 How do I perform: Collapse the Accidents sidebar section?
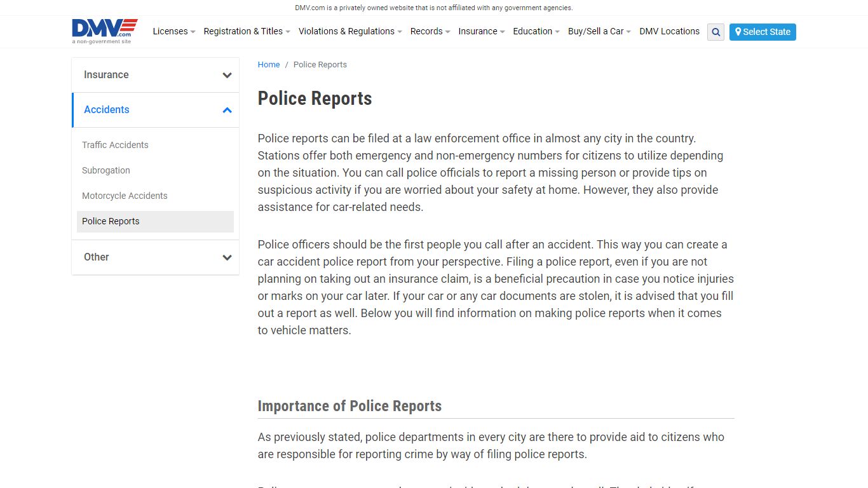click(156, 110)
